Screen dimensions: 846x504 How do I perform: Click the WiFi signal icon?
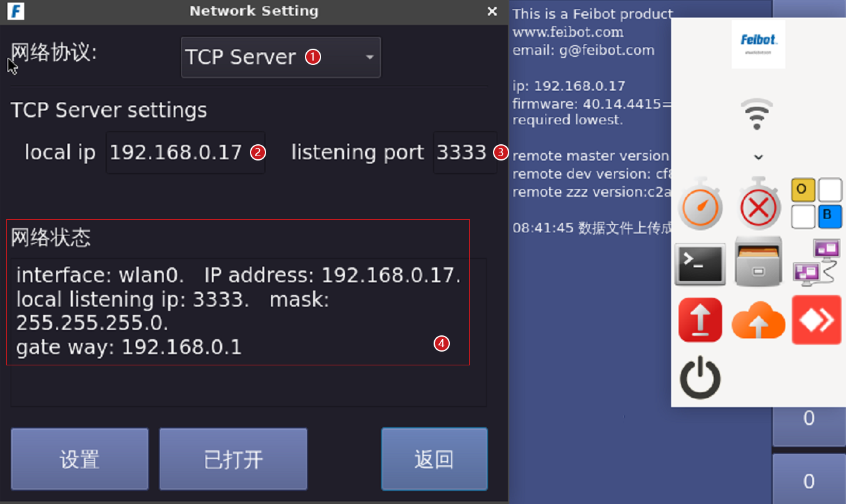pyautogui.click(x=757, y=114)
